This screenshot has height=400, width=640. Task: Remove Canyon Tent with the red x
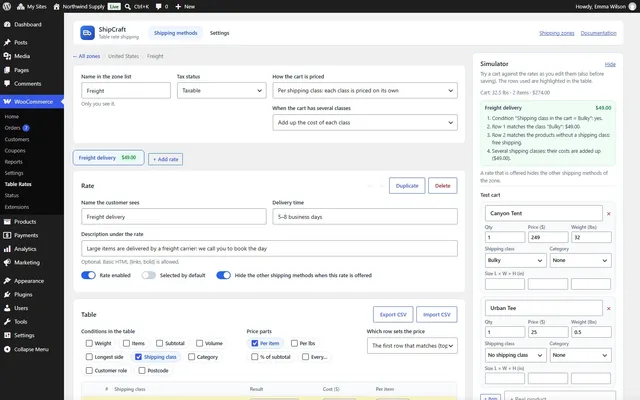[x=609, y=213]
